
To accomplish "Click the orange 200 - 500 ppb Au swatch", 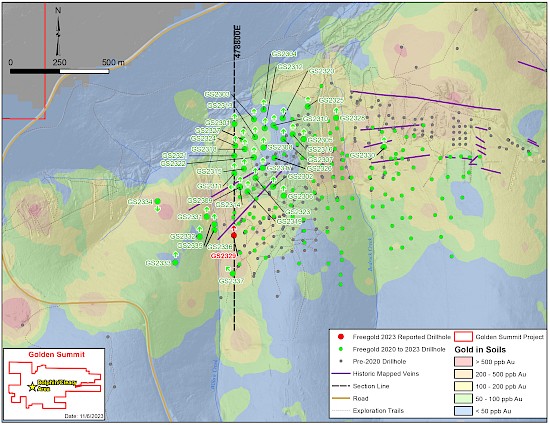I will [x=463, y=374].
